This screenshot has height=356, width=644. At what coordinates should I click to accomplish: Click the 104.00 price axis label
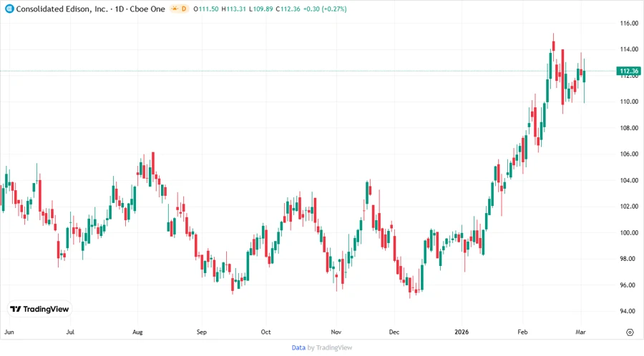629,180
